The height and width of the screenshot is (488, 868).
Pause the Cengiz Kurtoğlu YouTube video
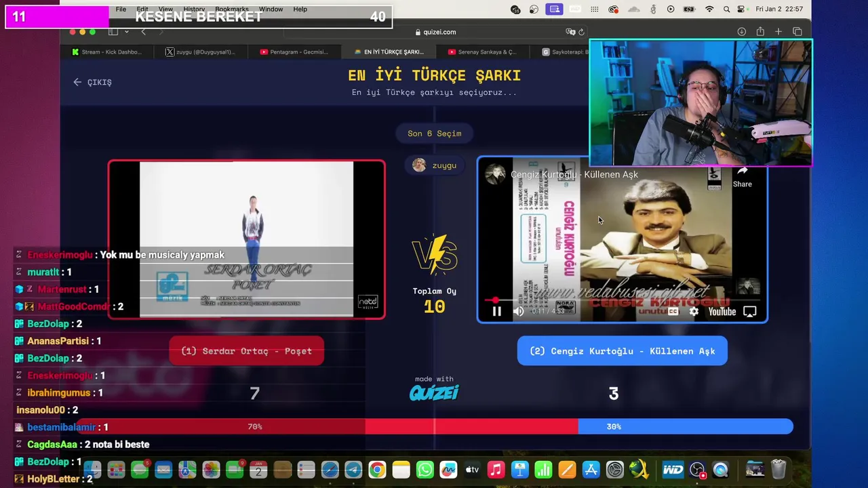coord(496,311)
